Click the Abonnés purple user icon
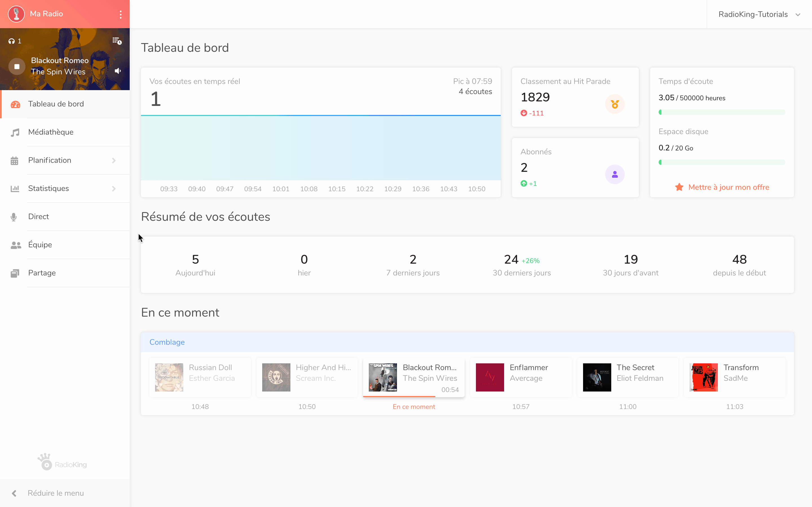The width and height of the screenshot is (812, 507). tap(614, 174)
